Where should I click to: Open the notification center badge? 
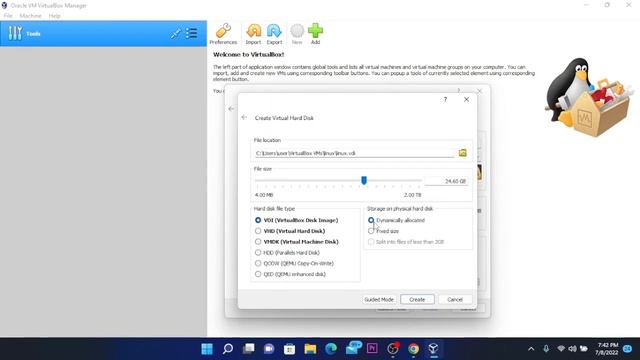[628, 349]
